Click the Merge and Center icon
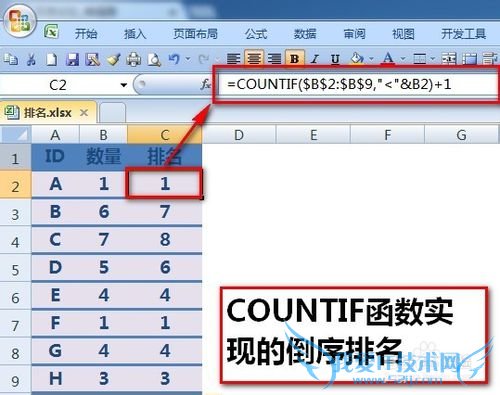The height and width of the screenshot is (395, 500). [x=449, y=59]
